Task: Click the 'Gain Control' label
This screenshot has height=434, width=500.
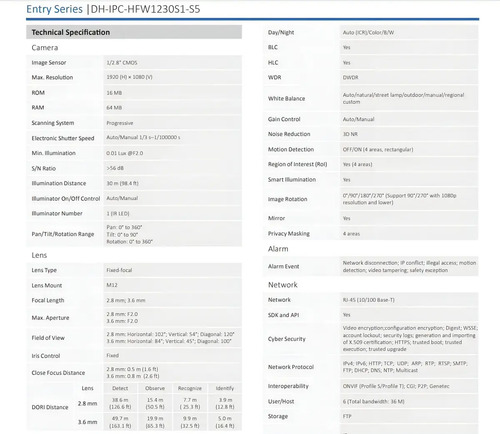Action: coord(284,119)
